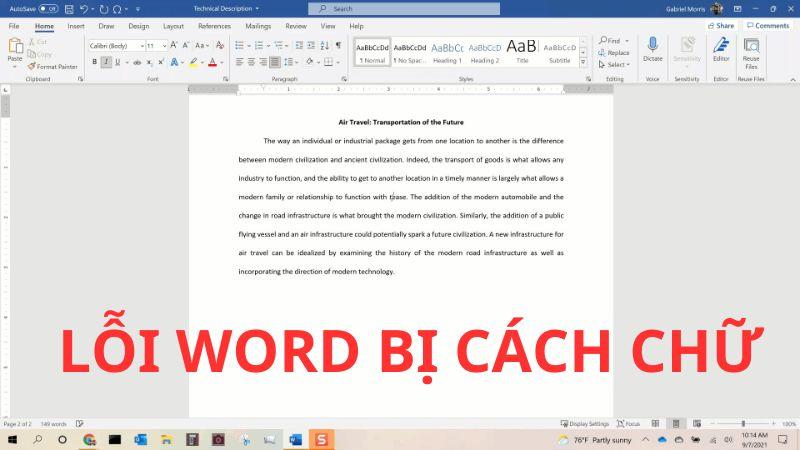This screenshot has width=800, height=450.
Task: Click Numbering list icon
Action: pyautogui.click(x=259, y=45)
